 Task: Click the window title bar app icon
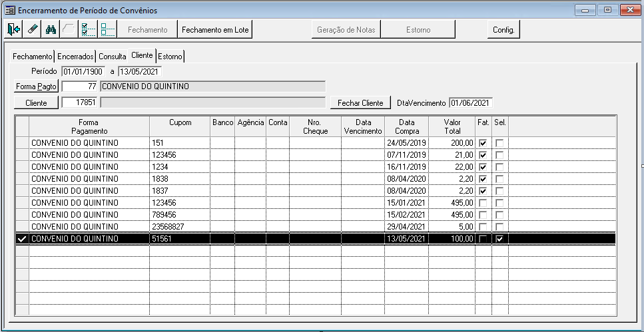[10, 10]
